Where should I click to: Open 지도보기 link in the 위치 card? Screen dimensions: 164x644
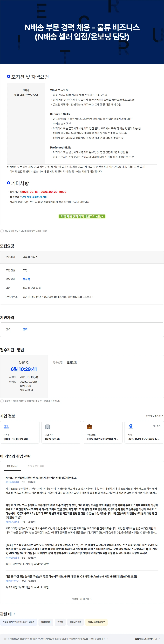[157, 426]
